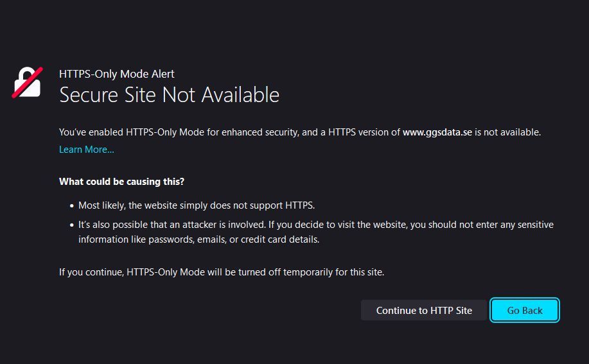Click the What could be causing this heading
This screenshot has height=364, width=589.
(x=121, y=182)
